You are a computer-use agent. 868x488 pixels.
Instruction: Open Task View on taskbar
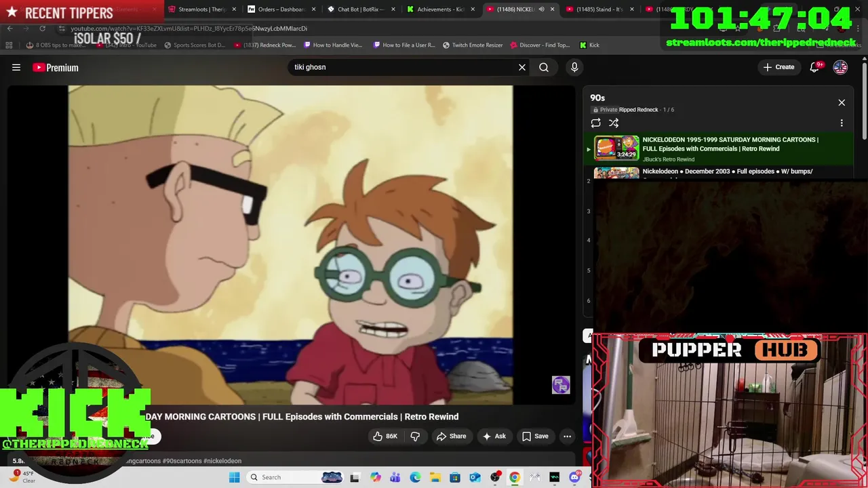tap(354, 477)
